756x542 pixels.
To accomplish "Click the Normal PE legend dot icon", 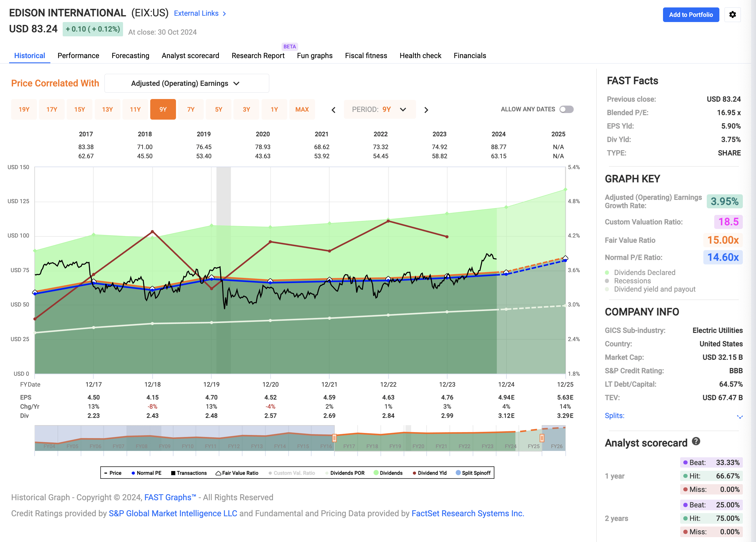I will pyautogui.click(x=133, y=473).
